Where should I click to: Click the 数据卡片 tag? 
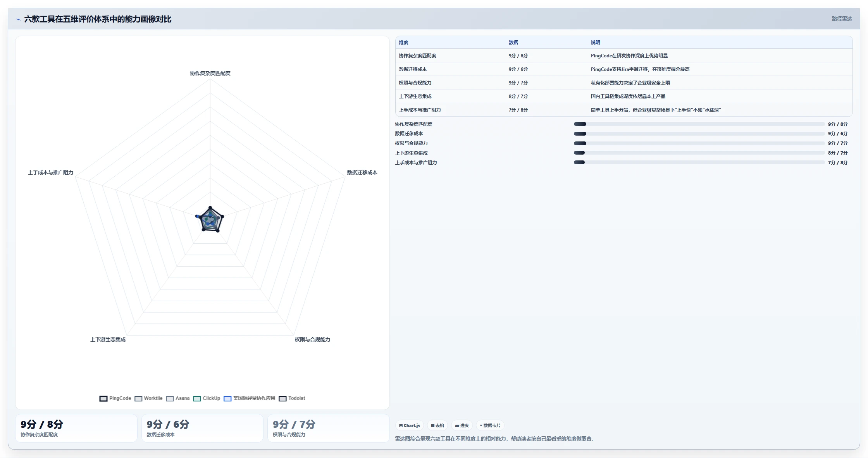pos(490,425)
